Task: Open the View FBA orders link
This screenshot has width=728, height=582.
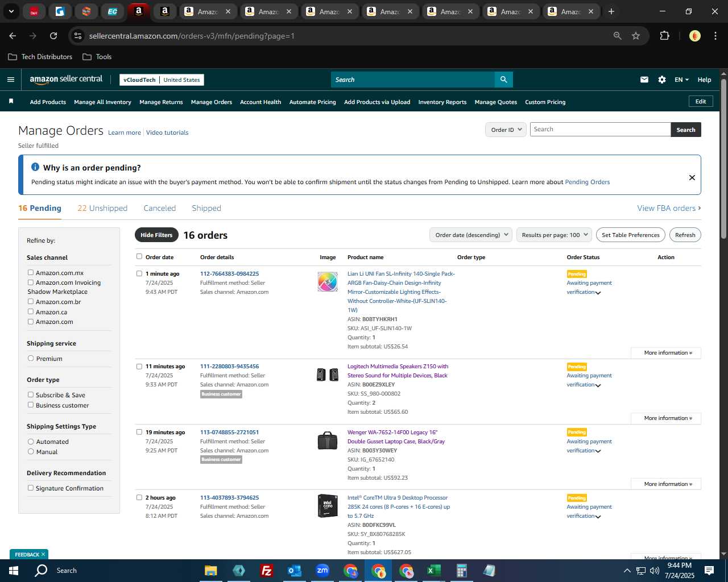Action: [x=669, y=208]
